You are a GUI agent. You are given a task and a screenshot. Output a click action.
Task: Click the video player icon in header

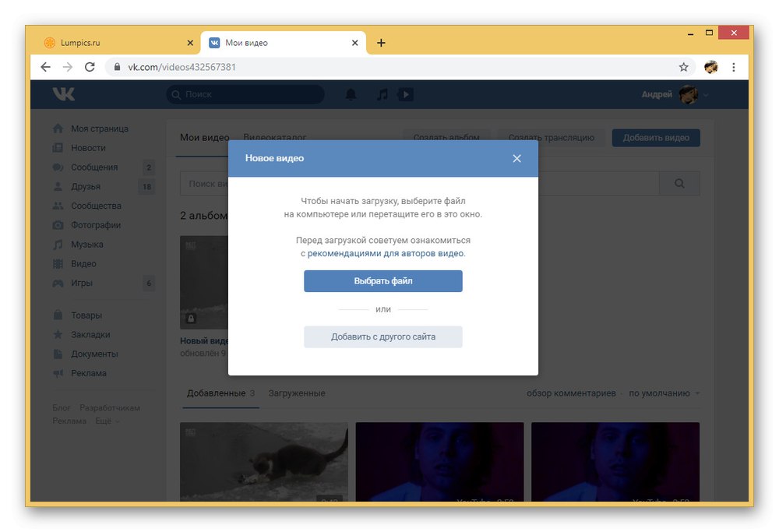[x=405, y=94]
